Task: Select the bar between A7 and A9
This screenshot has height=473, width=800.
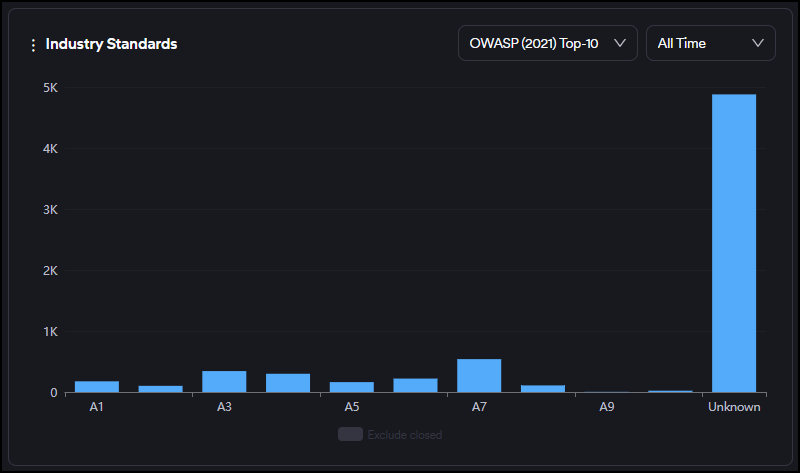Action: (543, 388)
